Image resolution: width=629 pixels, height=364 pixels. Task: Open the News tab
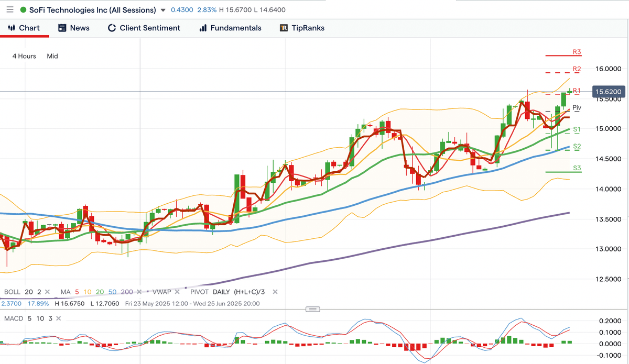click(x=74, y=28)
